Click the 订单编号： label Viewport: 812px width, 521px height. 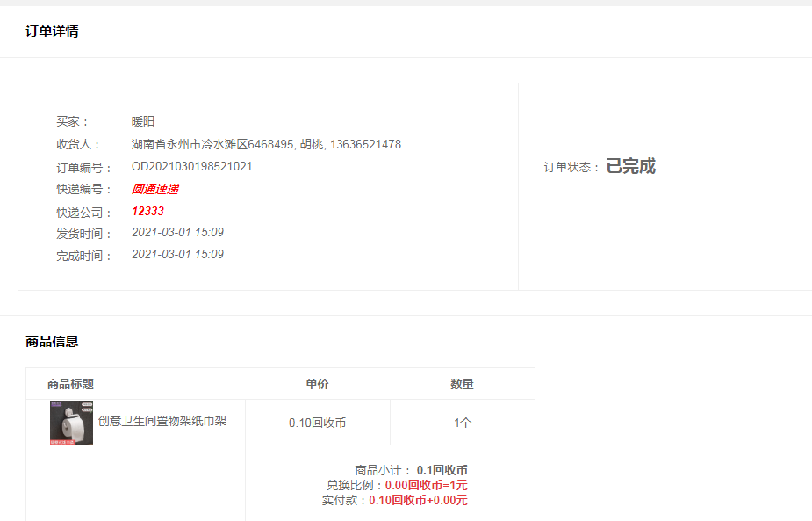pyautogui.click(x=84, y=168)
